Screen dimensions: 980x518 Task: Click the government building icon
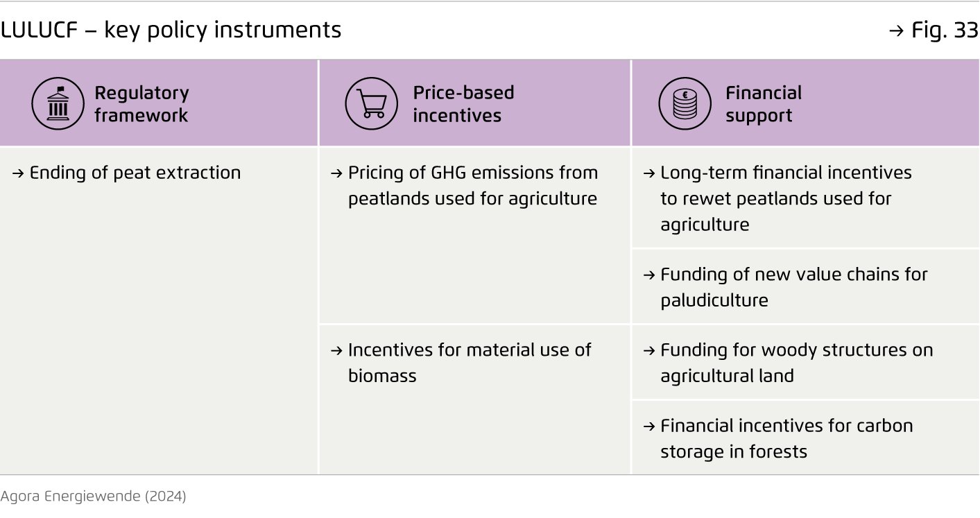point(58,105)
